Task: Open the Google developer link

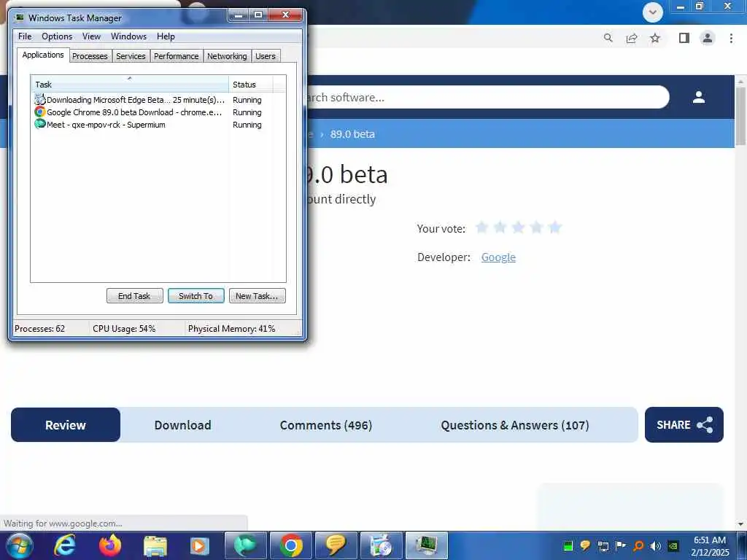Action: 498,257
